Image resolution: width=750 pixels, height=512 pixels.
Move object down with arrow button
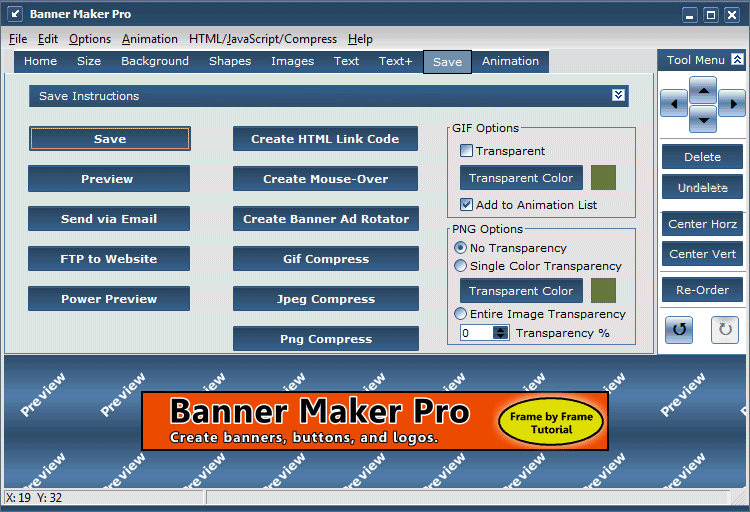click(x=703, y=119)
